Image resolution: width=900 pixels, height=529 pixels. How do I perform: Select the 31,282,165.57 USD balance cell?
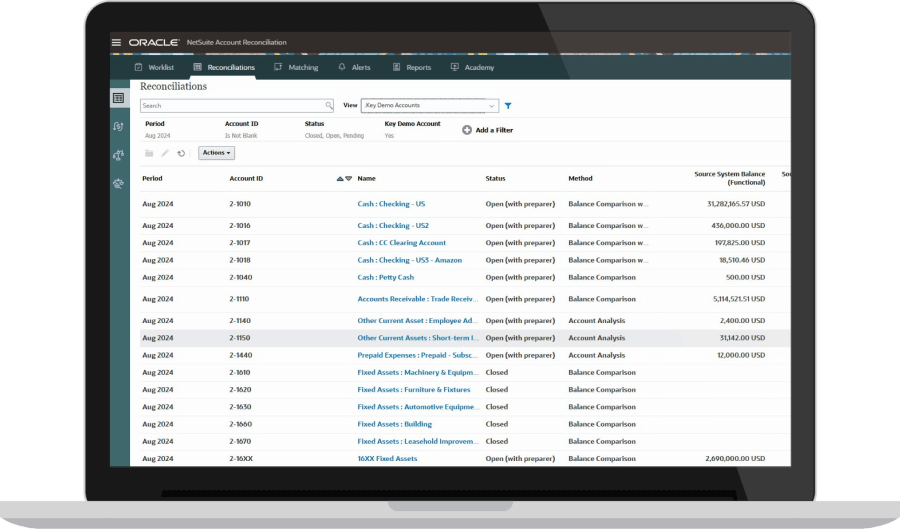coord(736,204)
